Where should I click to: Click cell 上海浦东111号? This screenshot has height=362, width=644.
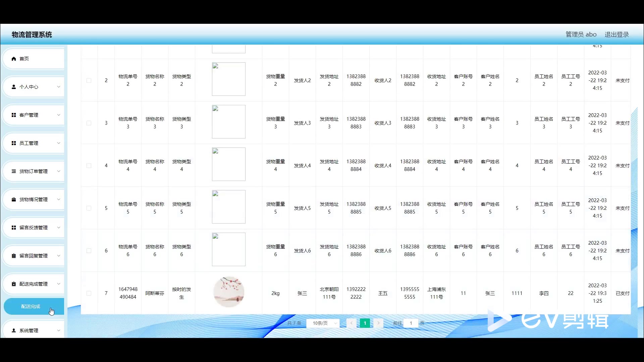click(436, 293)
